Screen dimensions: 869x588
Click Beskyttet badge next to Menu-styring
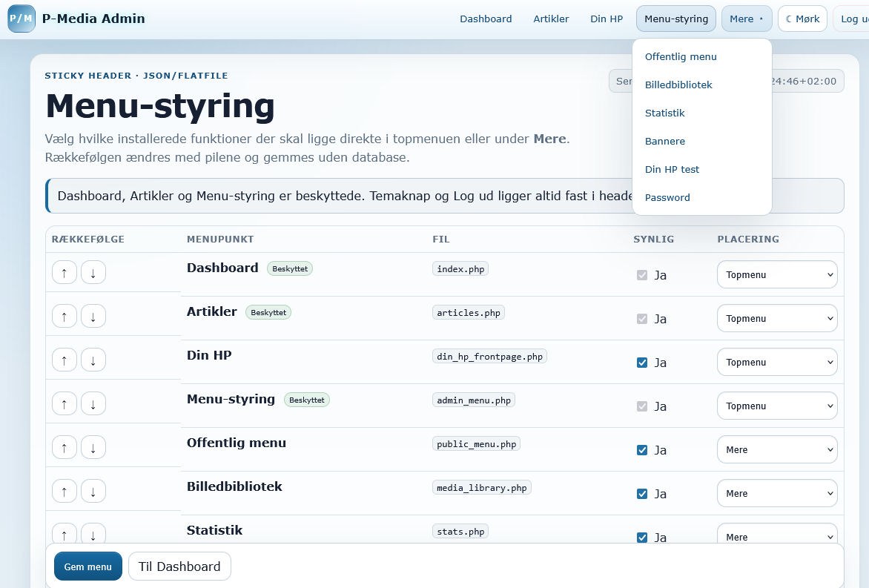coord(306,400)
